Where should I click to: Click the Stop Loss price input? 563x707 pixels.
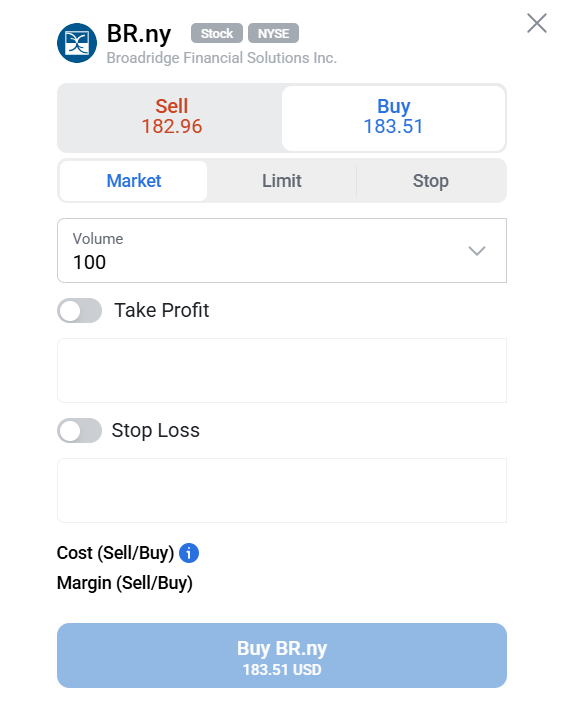282,491
